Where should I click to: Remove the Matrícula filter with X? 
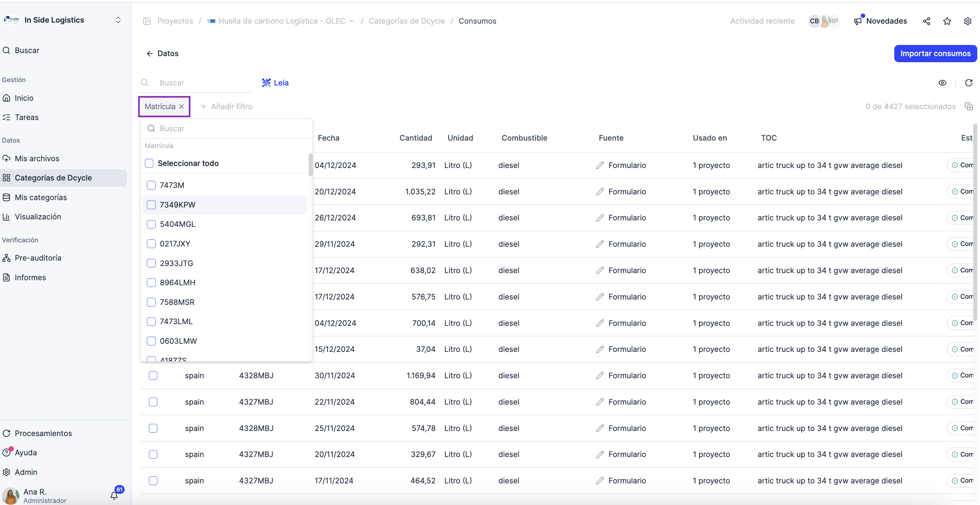tap(181, 106)
